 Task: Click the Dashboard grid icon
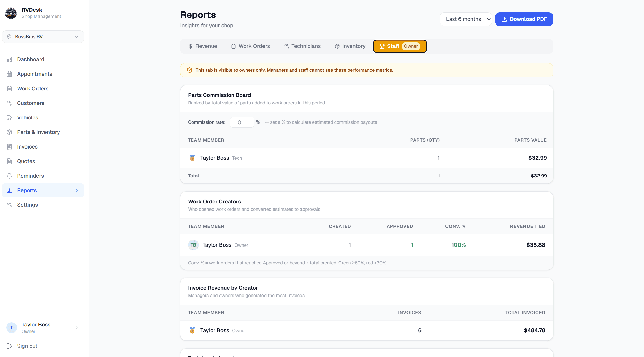click(9, 59)
